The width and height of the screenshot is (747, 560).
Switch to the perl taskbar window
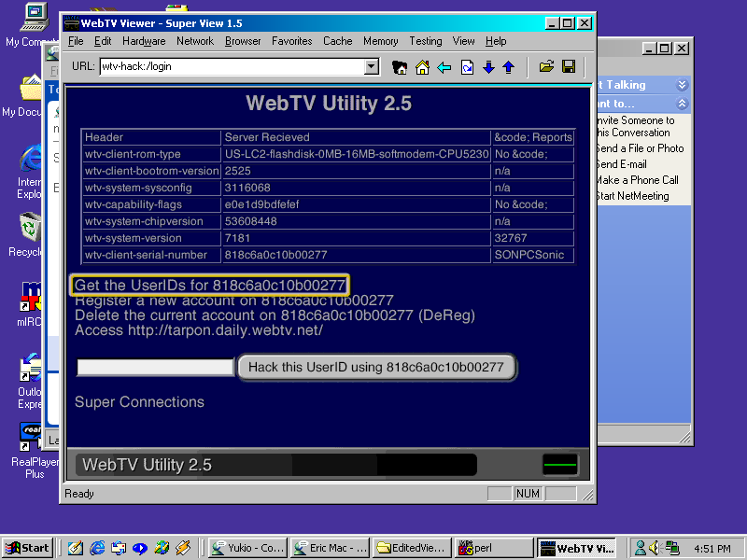492,548
